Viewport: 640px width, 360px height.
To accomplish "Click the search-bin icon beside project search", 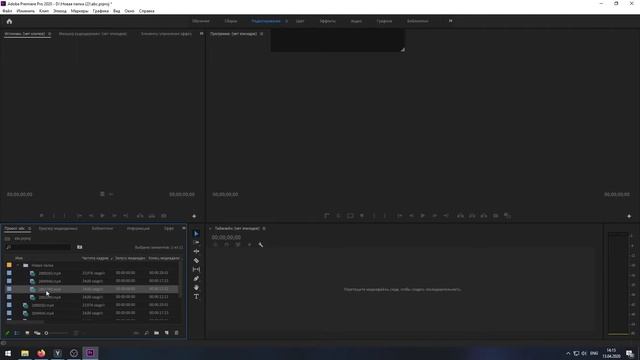I will tap(80, 247).
